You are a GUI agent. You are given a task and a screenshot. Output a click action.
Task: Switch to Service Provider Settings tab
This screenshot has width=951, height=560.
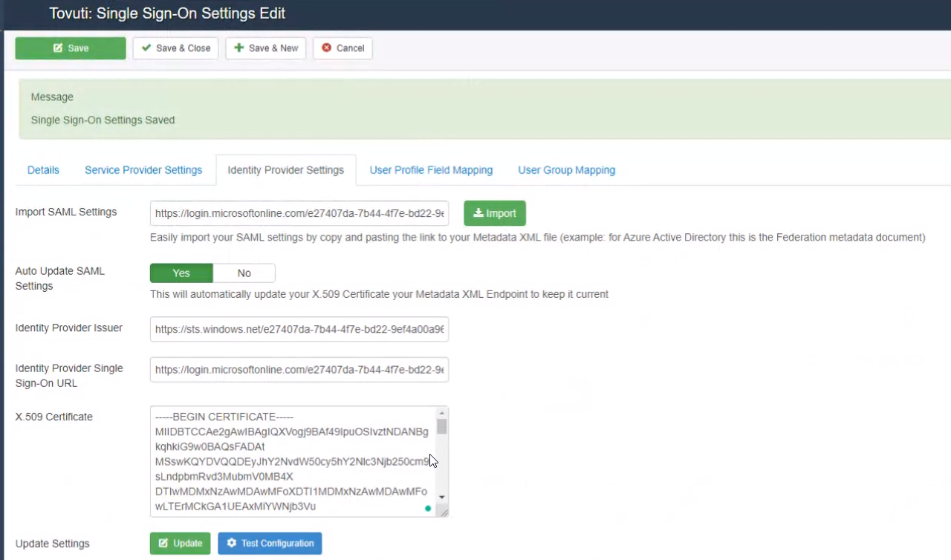pos(143,170)
